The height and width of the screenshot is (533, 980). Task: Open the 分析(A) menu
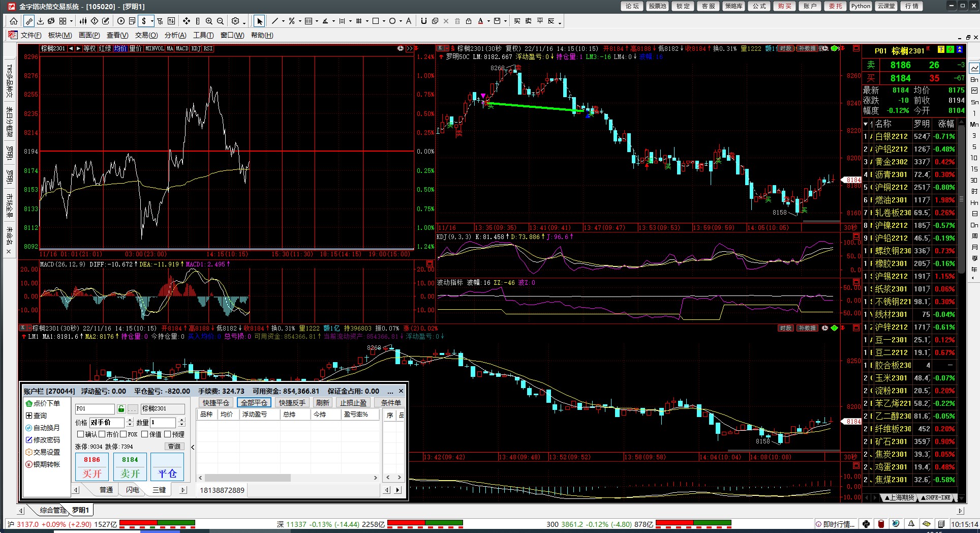pyautogui.click(x=175, y=35)
